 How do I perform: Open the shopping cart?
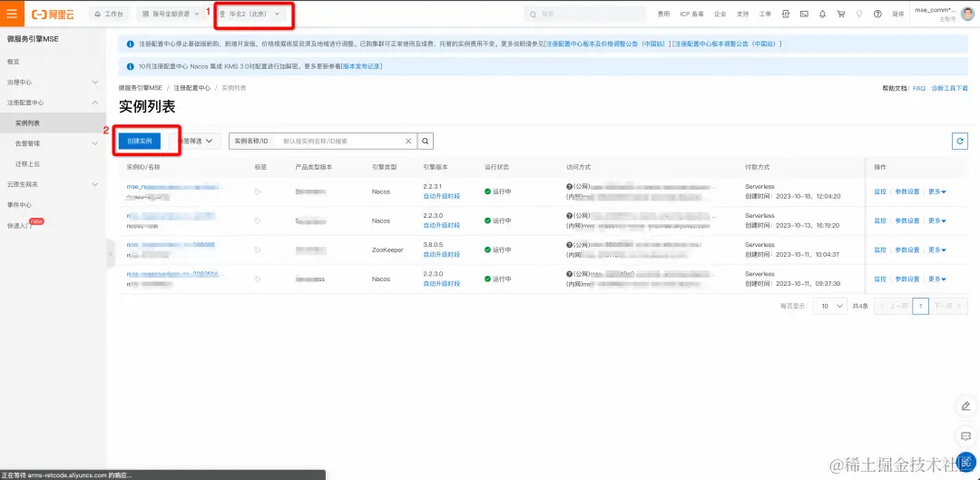tap(841, 14)
